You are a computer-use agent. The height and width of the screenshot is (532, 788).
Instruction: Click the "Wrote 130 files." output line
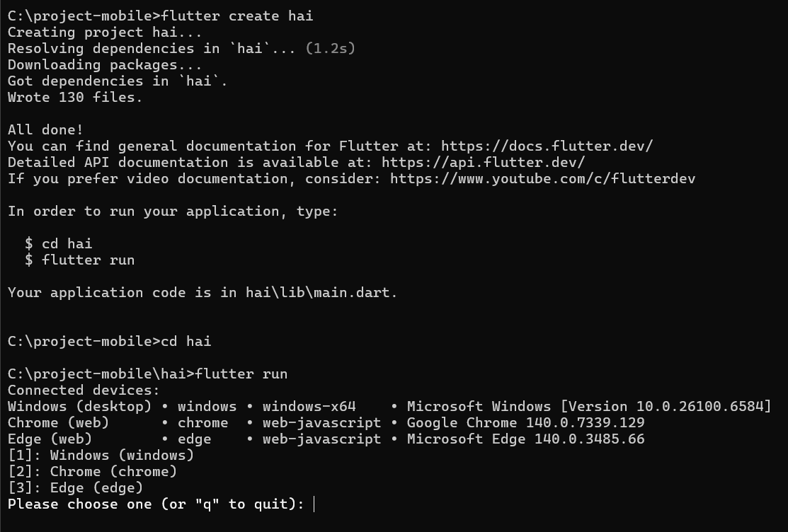[x=75, y=98]
